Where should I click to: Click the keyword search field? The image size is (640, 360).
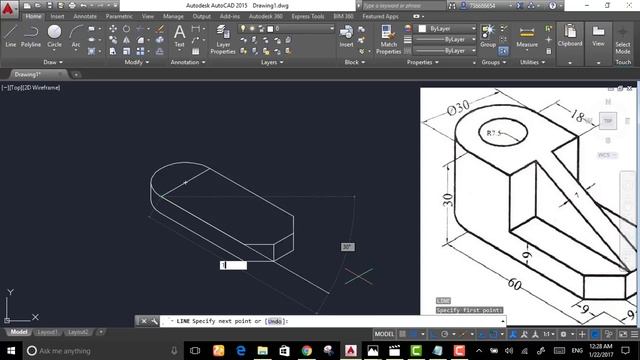[x=403, y=6]
